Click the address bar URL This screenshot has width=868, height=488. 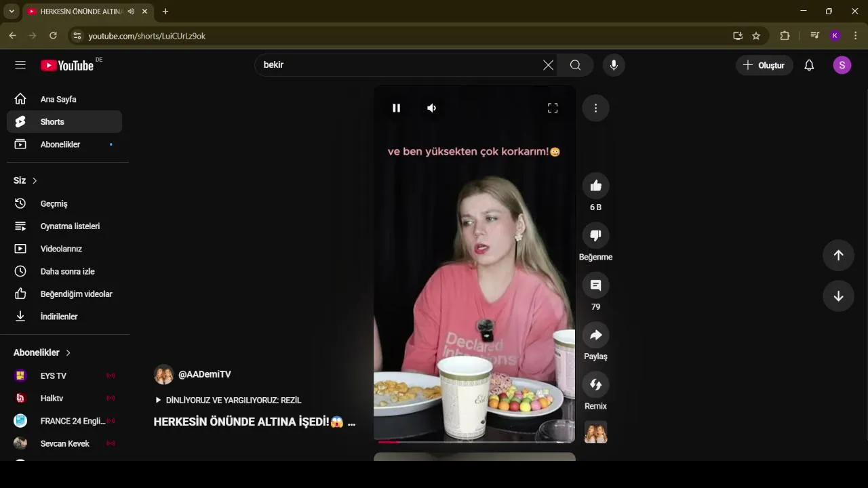click(147, 36)
